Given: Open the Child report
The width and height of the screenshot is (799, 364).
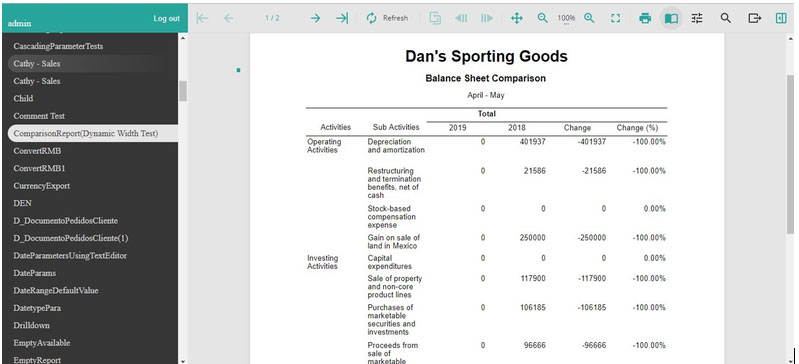Looking at the screenshot, I should click(x=23, y=98).
